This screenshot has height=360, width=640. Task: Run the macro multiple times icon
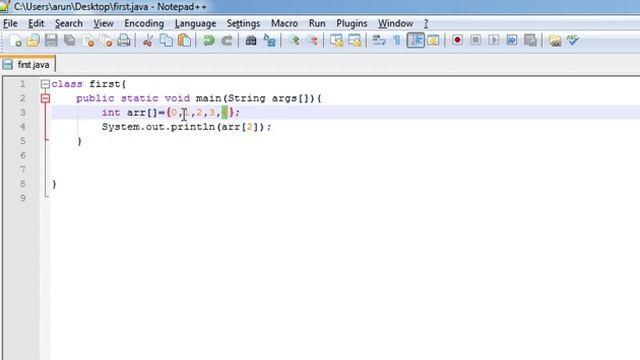pos(512,40)
